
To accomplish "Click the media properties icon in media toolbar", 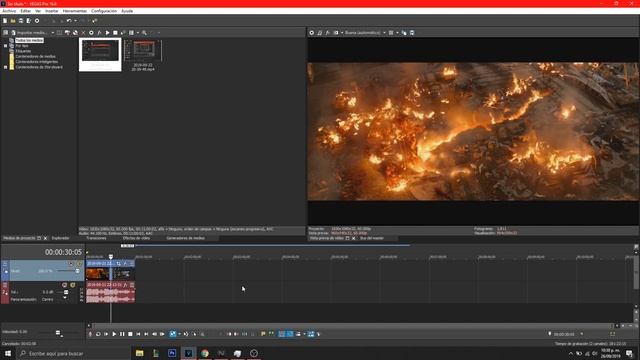I will click(91, 33).
